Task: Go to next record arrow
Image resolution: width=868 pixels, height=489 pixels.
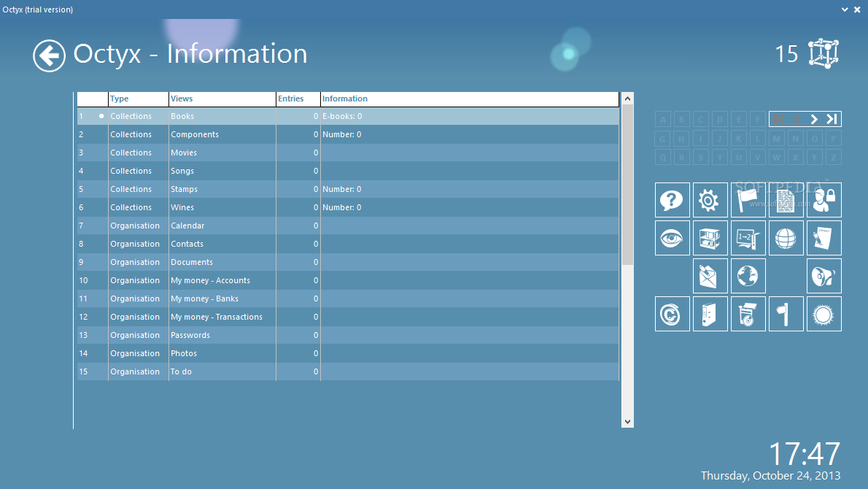Action: (814, 119)
